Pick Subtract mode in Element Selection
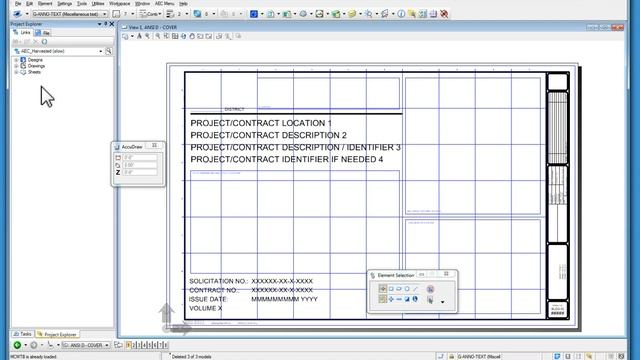 click(x=399, y=299)
